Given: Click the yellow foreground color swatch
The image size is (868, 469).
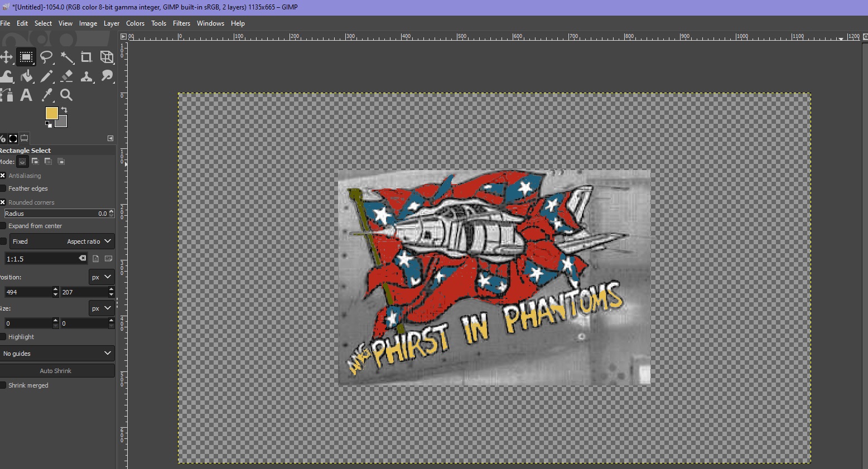Looking at the screenshot, I should click(51, 113).
